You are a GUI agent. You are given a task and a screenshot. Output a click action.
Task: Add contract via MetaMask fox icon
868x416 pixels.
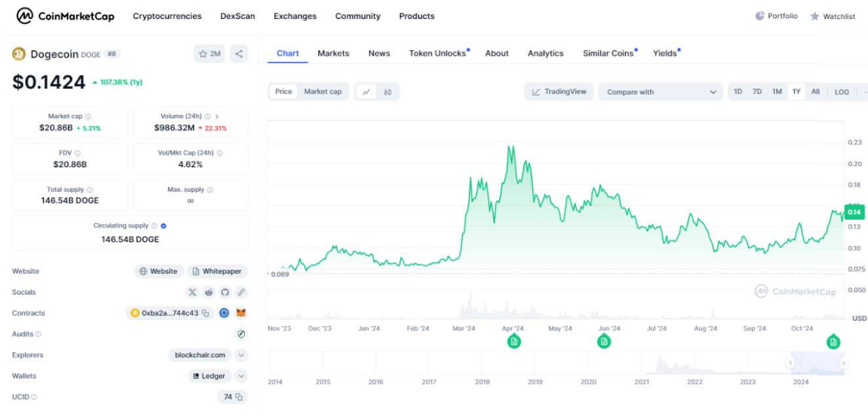click(x=241, y=313)
